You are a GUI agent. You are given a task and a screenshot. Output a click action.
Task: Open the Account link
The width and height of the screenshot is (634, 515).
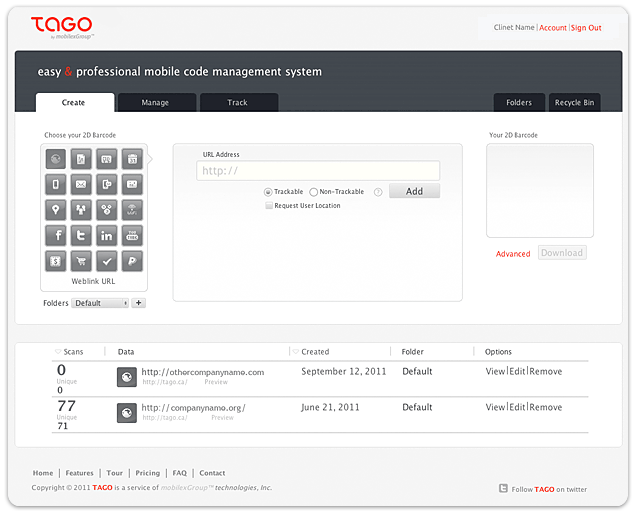(553, 27)
